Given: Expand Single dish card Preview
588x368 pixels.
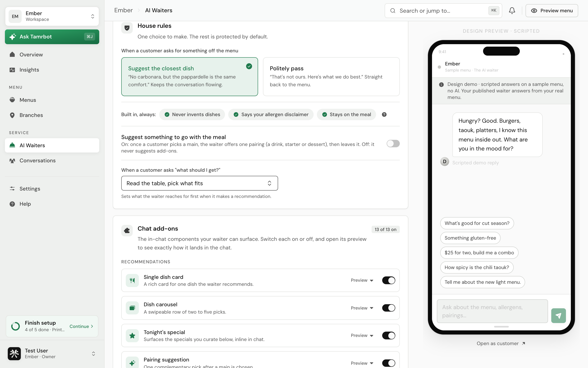Looking at the screenshot, I should (362, 280).
